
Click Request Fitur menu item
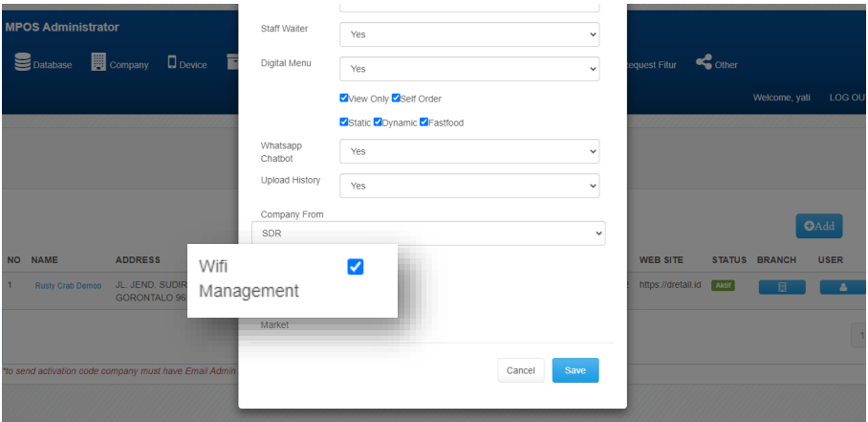pos(650,65)
